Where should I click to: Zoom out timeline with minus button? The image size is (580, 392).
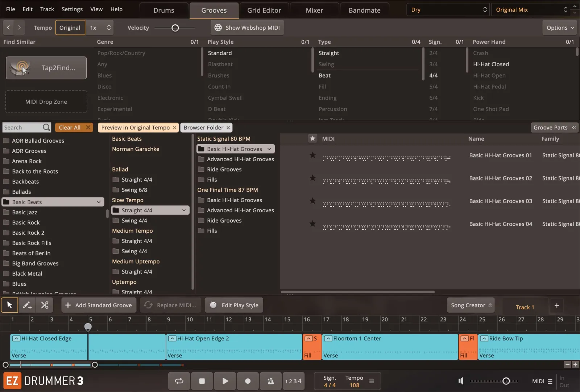pos(568,364)
